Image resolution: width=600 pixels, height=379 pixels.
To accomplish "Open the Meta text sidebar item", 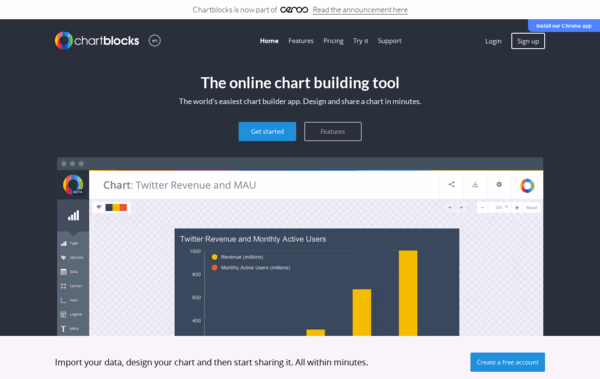I will pos(73,328).
